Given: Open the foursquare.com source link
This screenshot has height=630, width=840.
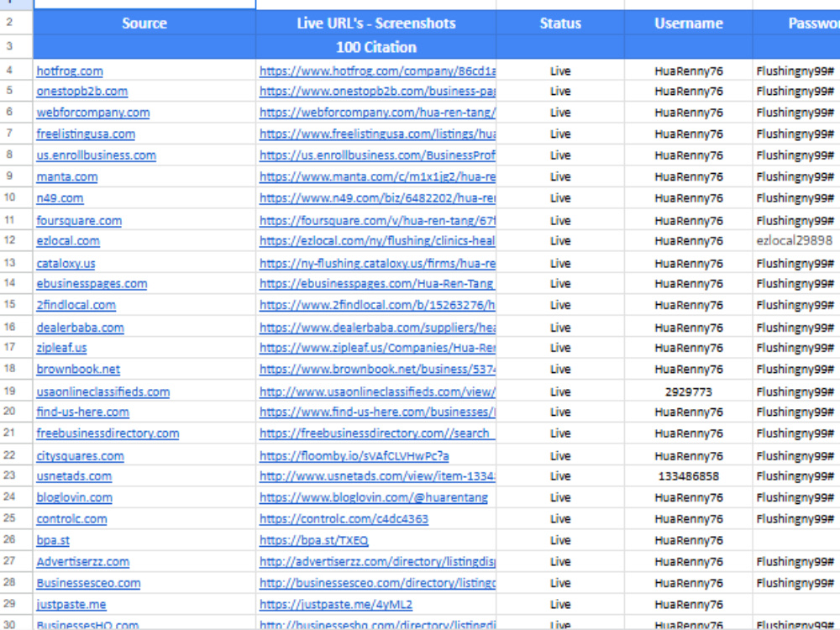Looking at the screenshot, I should point(79,221).
